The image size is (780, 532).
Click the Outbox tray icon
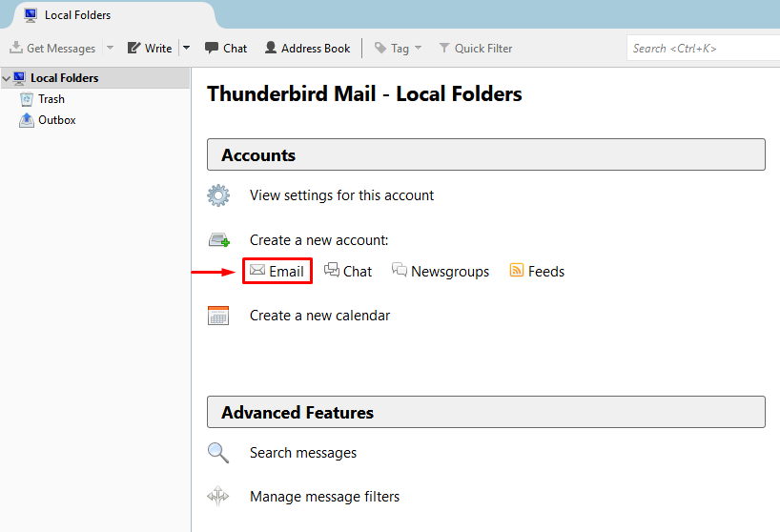coord(27,120)
